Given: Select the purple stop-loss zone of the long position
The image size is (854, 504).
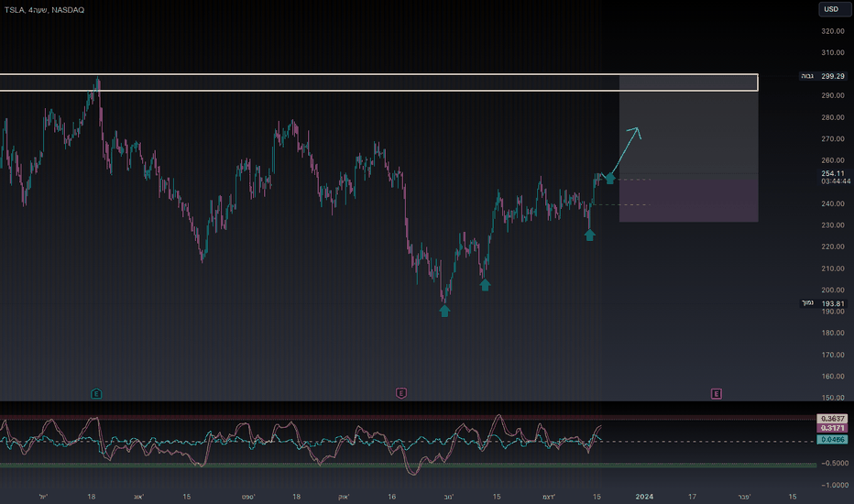Looking at the screenshot, I should pos(688,201).
